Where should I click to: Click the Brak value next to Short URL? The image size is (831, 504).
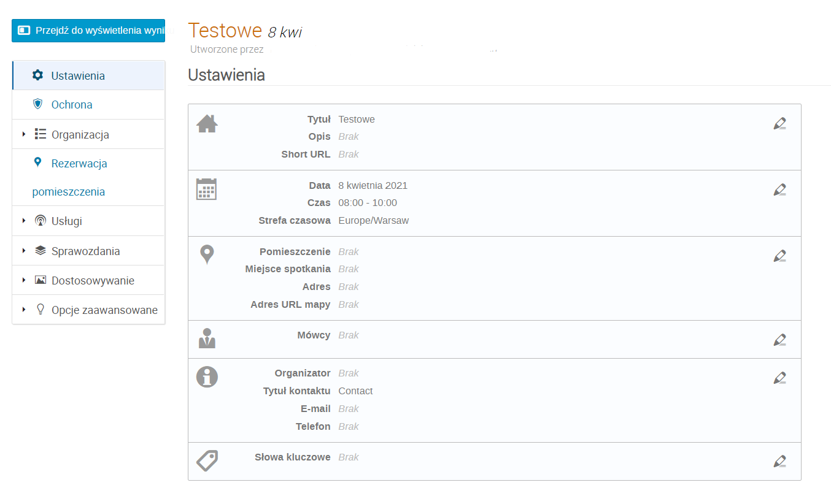(349, 154)
